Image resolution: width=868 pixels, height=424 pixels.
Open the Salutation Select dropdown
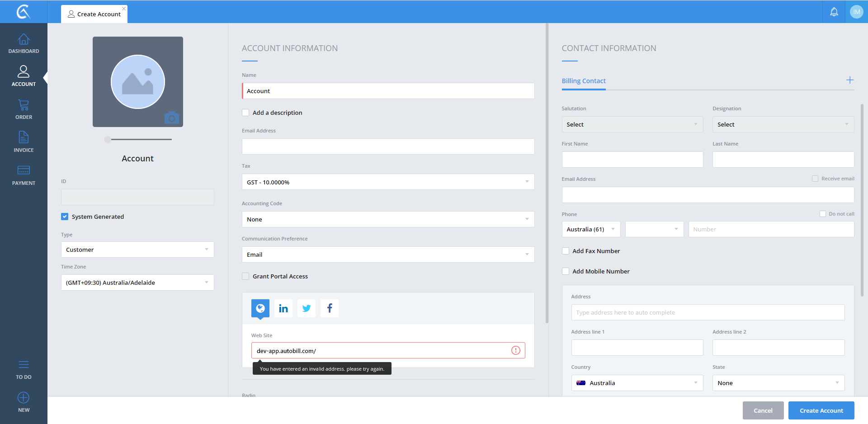pyautogui.click(x=632, y=124)
